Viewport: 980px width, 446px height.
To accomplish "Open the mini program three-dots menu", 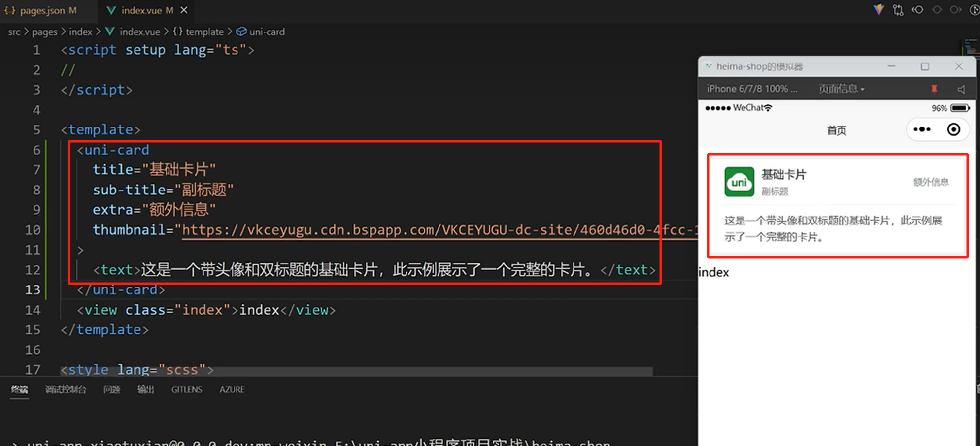I will 922,129.
